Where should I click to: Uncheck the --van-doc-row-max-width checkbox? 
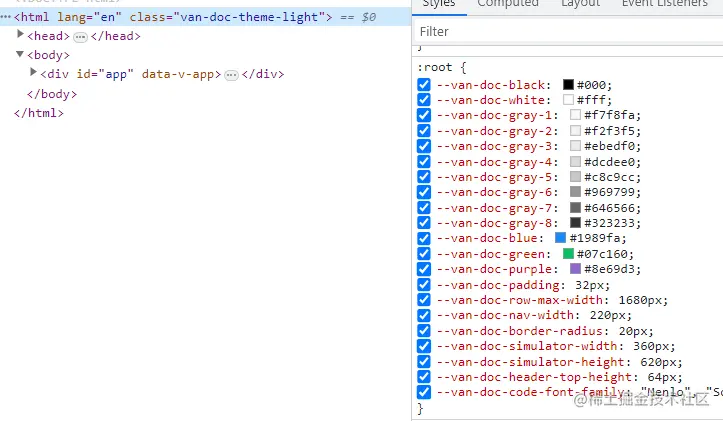tap(424, 300)
